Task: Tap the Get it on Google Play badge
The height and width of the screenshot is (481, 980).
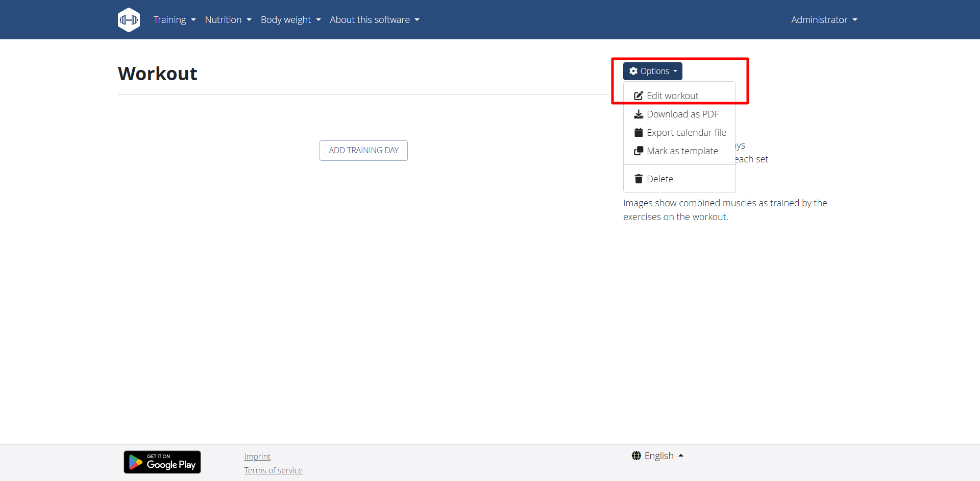Action: 162,462
